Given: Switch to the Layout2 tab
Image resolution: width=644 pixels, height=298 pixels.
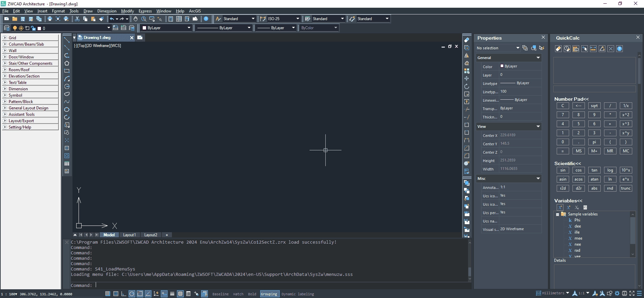Looking at the screenshot, I should 150,235.
